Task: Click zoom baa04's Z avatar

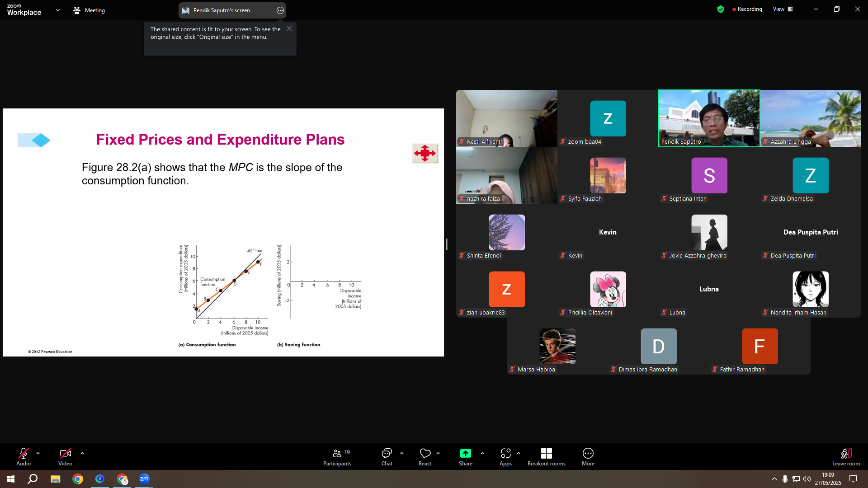Action: (x=608, y=118)
